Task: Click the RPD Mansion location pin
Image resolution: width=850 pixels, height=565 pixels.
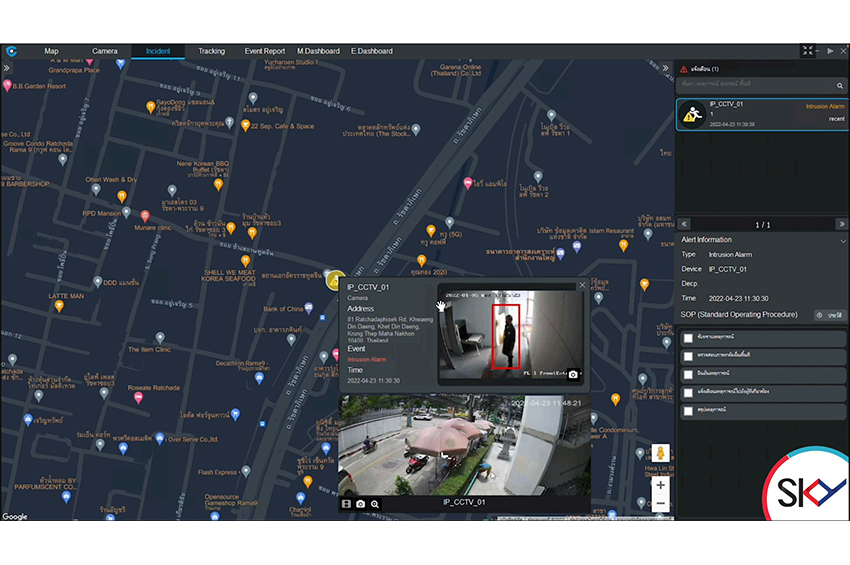Action: (126, 213)
